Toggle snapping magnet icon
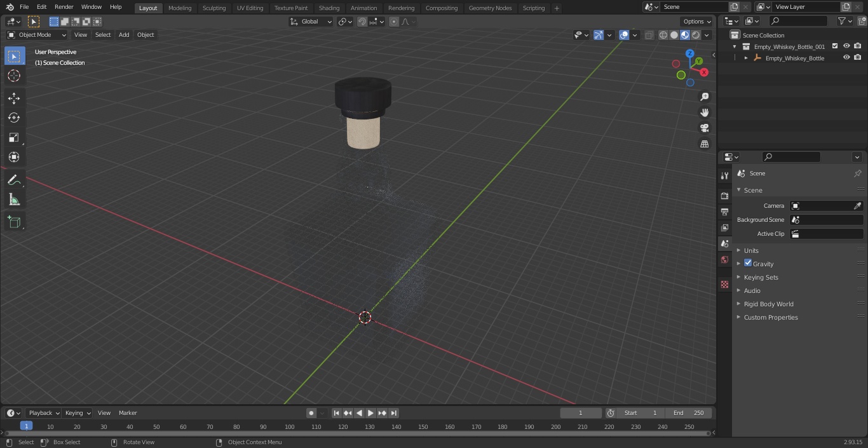868x448 pixels. 362,22
